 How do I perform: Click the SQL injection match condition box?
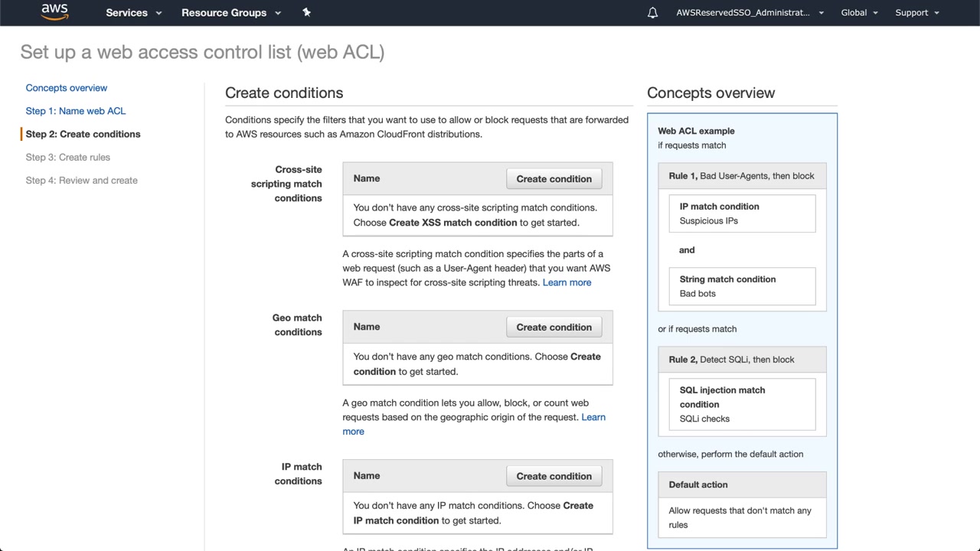741,404
